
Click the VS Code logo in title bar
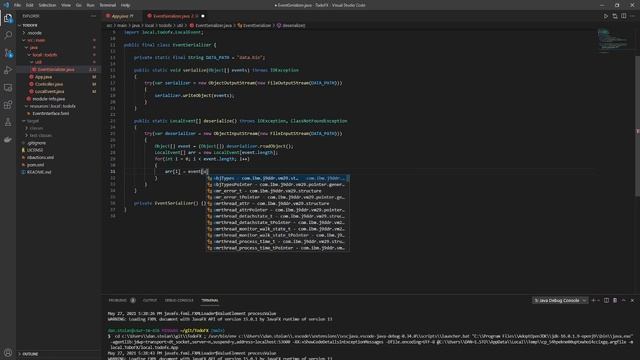(6, 5)
